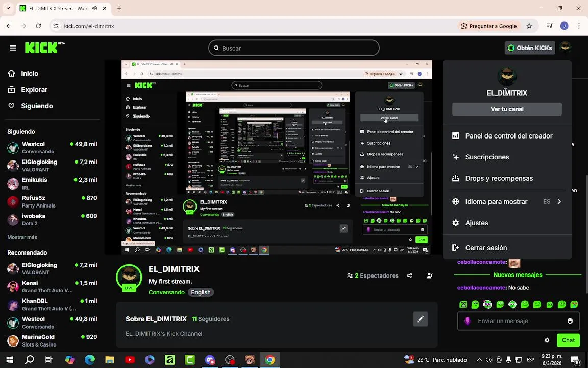Click the 2 Espectadores viewer count
The height and width of the screenshot is (368, 588).
click(x=373, y=275)
